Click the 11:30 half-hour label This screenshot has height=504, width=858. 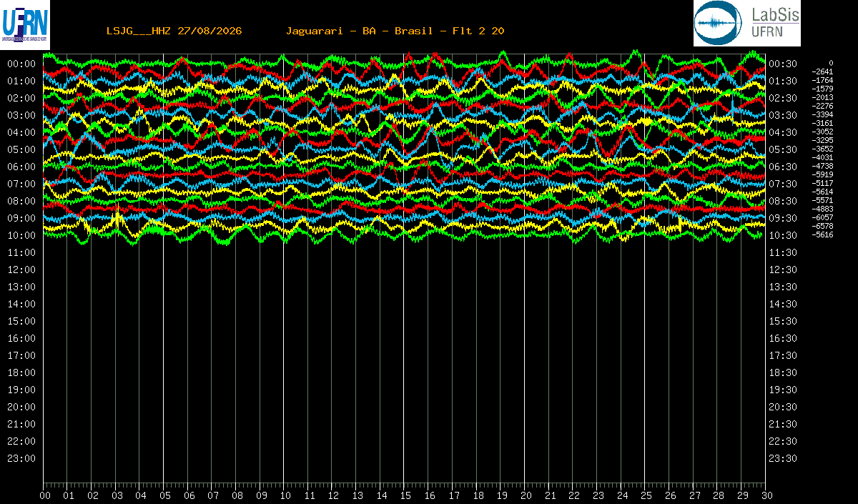click(783, 252)
